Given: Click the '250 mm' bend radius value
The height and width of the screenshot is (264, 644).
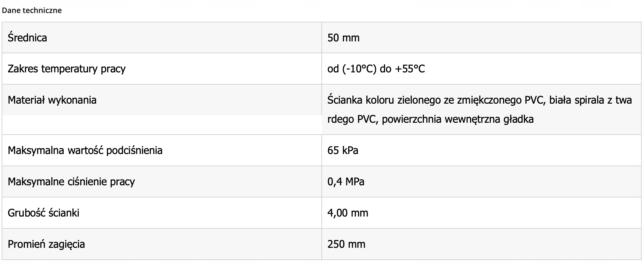Looking at the screenshot, I should tap(346, 244).
